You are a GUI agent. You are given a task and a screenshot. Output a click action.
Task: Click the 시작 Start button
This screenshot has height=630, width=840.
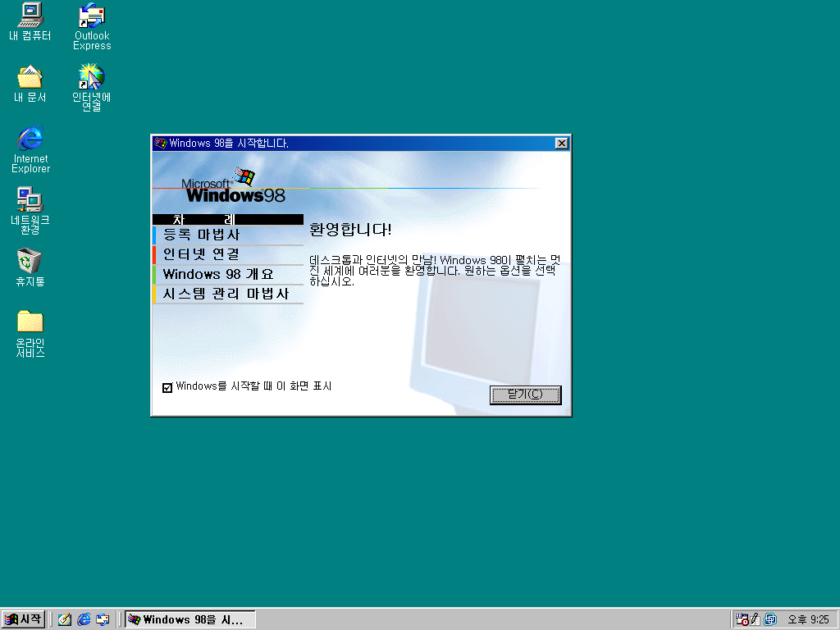pos(23,619)
